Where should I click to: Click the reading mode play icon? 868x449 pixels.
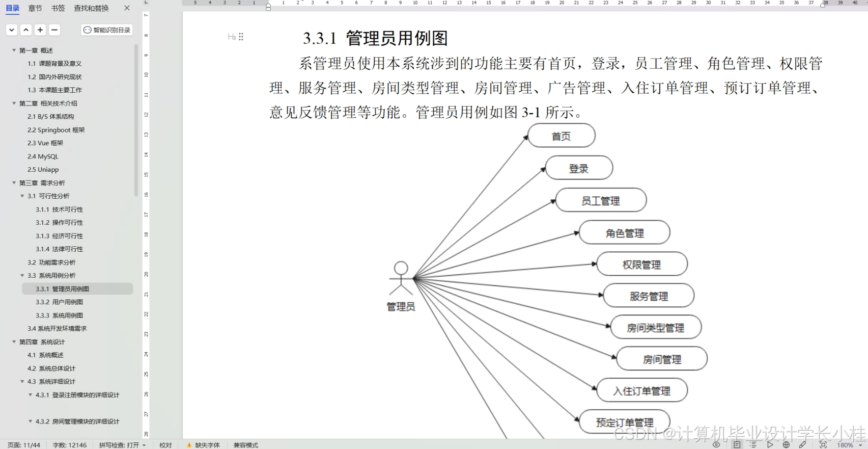click(770, 445)
